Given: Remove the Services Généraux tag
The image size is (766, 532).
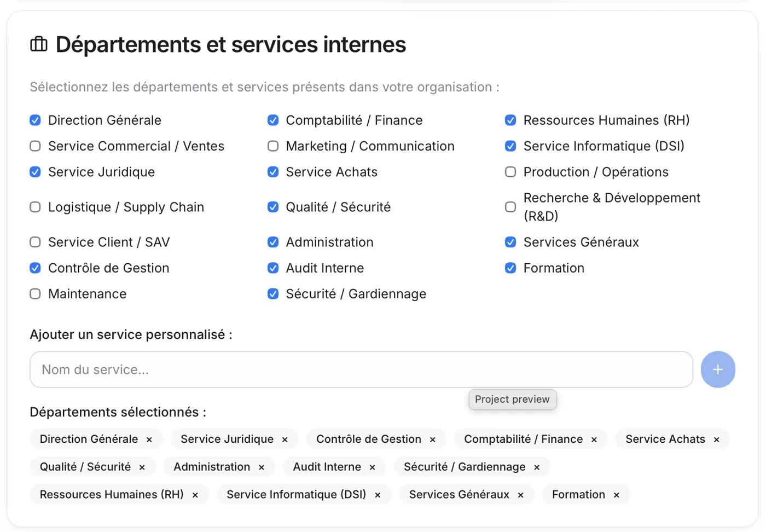Looking at the screenshot, I should pyautogui.click(x=521, y=495).
